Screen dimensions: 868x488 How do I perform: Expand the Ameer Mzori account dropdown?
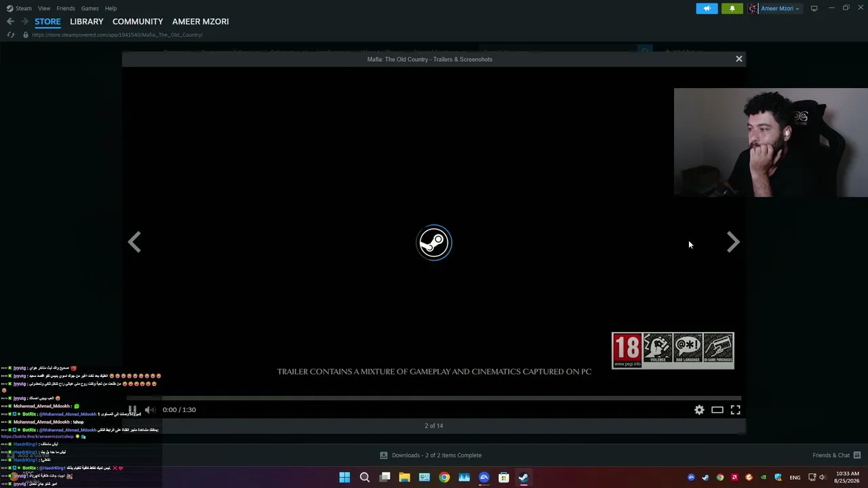pos(774,8)
